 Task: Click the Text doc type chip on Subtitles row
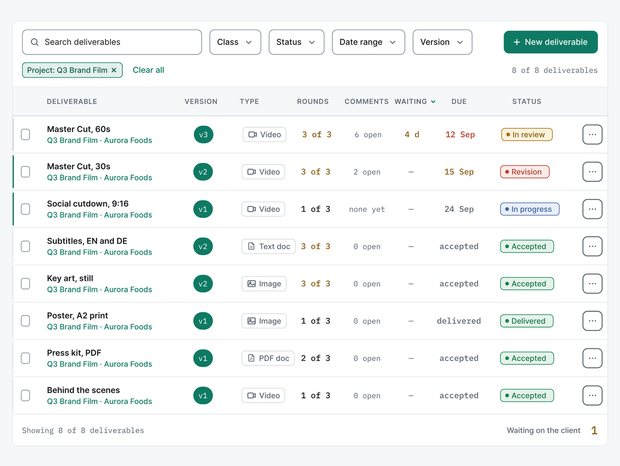(x=268, y=246)
